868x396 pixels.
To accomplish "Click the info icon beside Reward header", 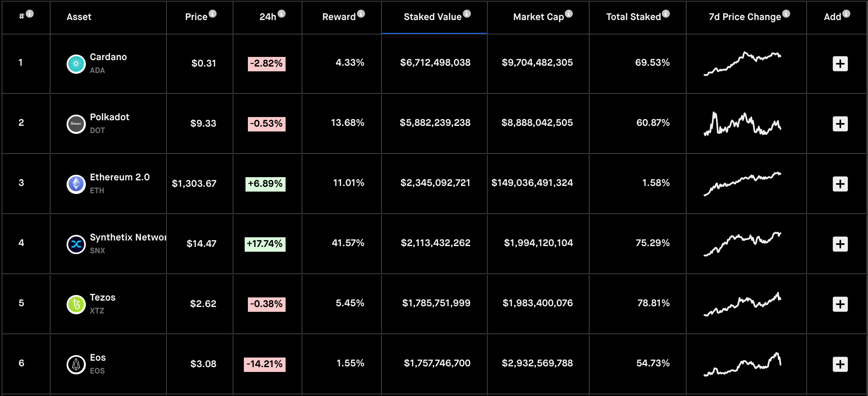I will point(361,14).
